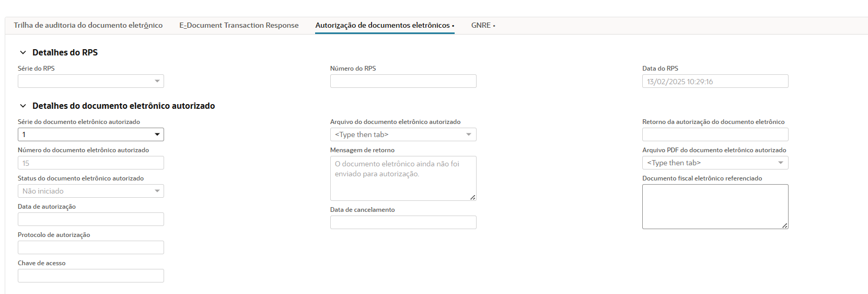
Task: Open Status do documento eletrônico autorizado dropdown
Action: (x=157, y=191)
